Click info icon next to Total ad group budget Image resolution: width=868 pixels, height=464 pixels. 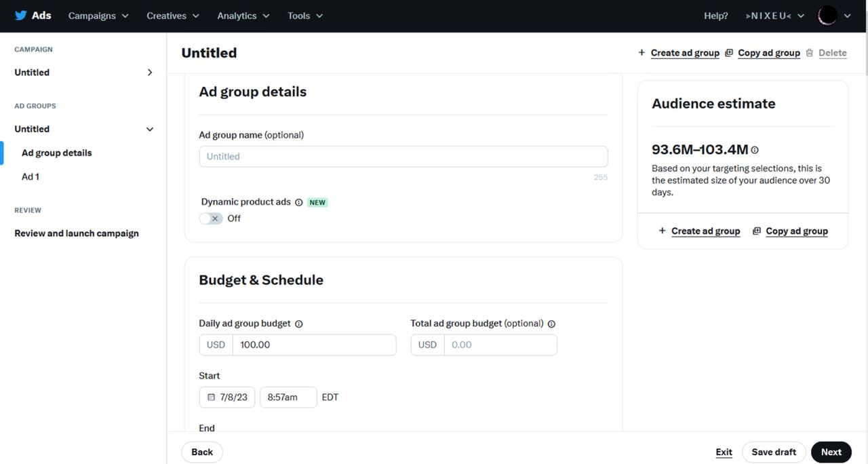click(551, 324)
